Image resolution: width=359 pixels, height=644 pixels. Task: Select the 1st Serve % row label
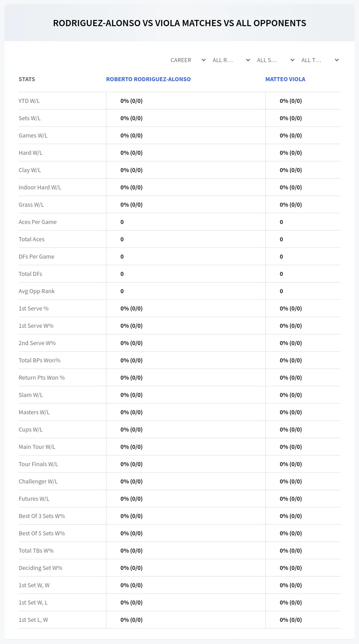pos(34,308)
